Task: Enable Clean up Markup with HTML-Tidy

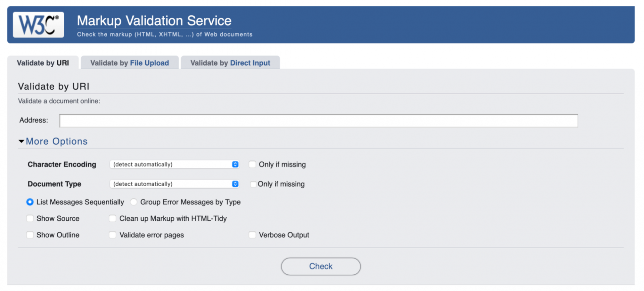Action: point(113,218)
